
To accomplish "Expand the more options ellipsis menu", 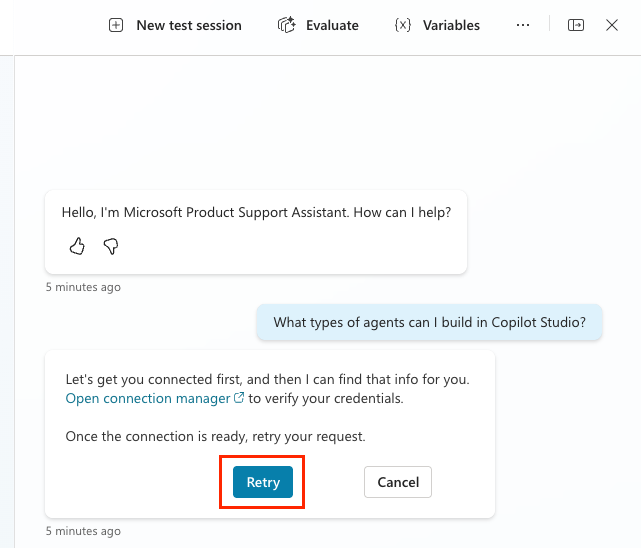I will click(523, 25).
